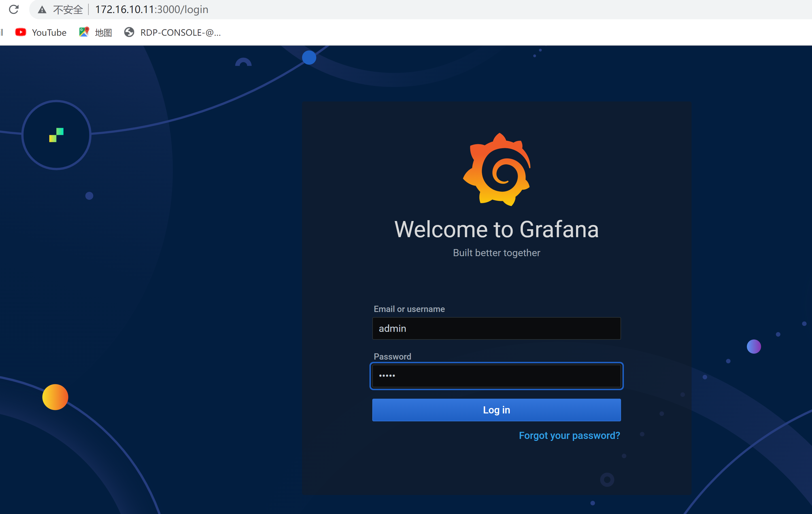Click the 不安全 security label
812x514 pixels.
68,9
